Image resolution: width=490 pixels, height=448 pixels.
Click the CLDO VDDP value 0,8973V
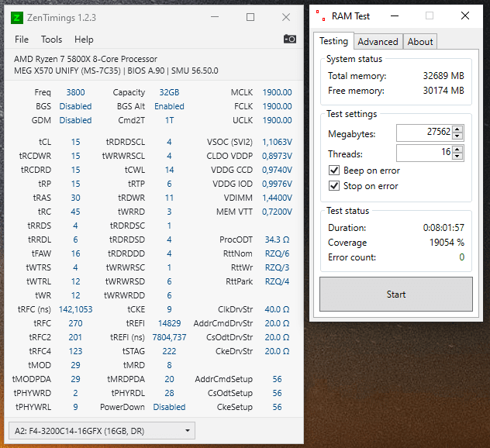coord(277,156)
